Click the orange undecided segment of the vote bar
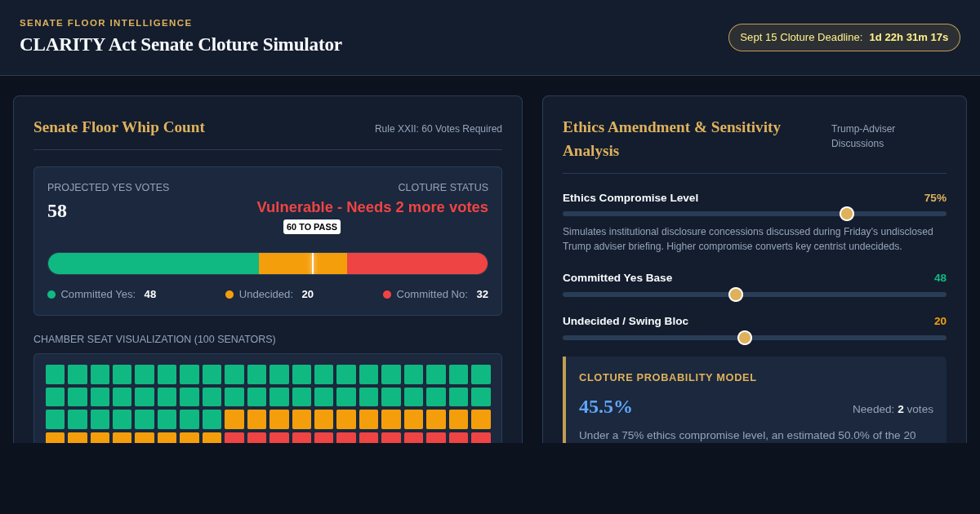980x514 pixels. [303, 264]
